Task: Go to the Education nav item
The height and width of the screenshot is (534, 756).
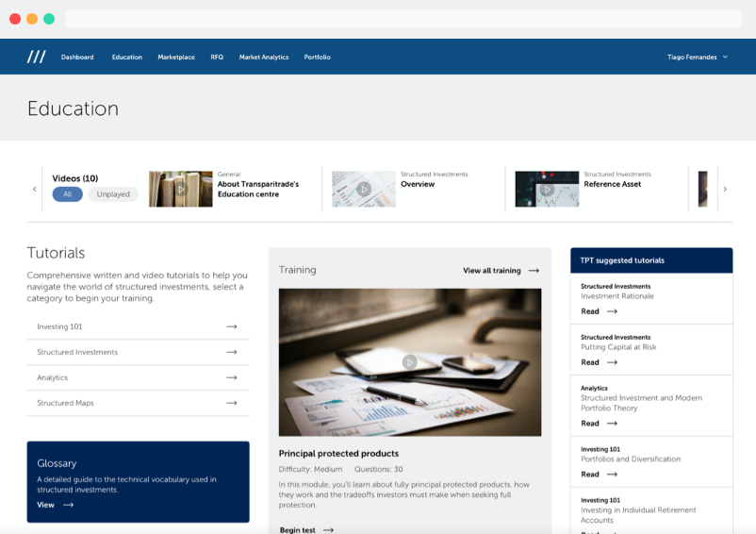Action: click(x=127, y=57)
